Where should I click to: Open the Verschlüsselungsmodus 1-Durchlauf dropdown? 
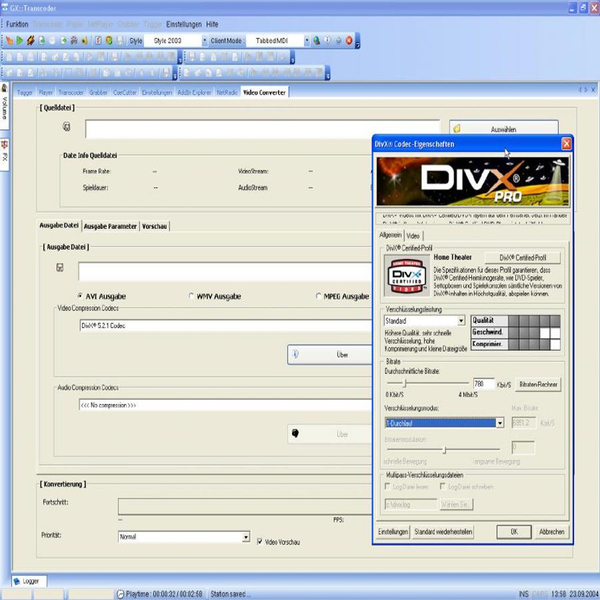(500, 423)
